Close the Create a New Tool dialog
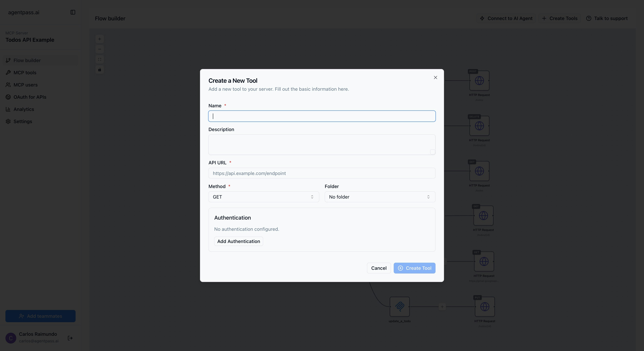This screenshot has height=351, width=644. click(x=435, y=77)
